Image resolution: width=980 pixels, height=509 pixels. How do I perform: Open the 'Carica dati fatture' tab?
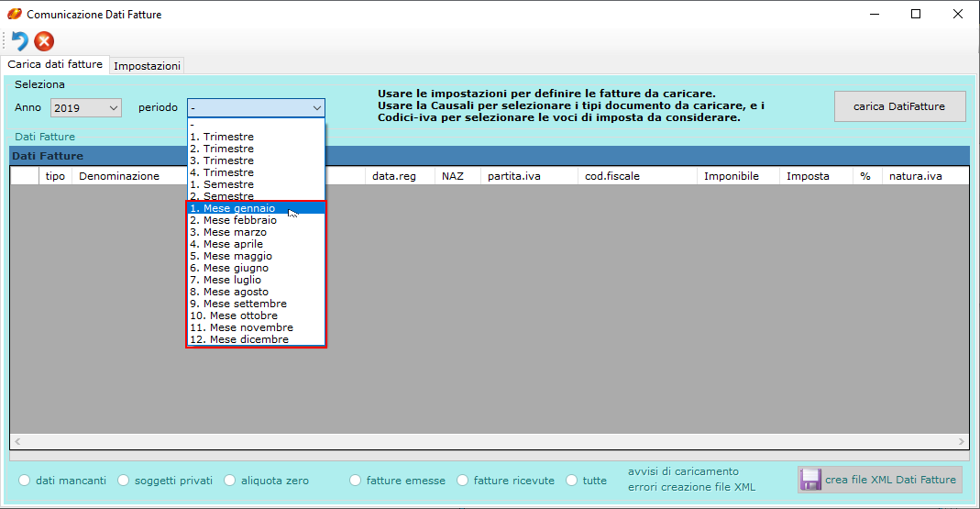(x=55, y=65)
